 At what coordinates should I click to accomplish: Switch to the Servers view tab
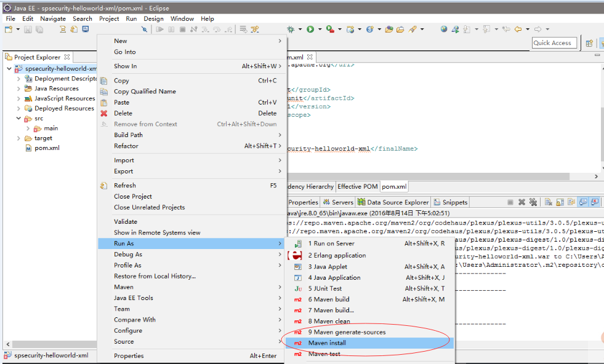point(338,202)
